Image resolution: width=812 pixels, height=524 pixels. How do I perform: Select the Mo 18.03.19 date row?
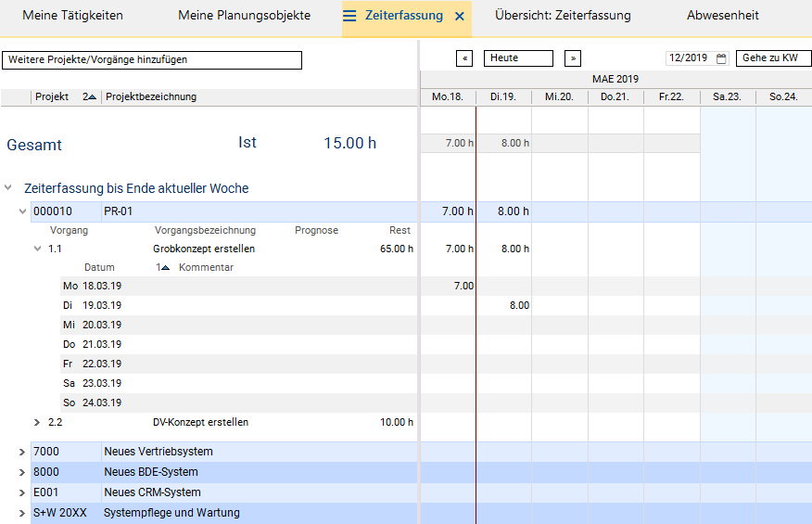tap(239, 286)
